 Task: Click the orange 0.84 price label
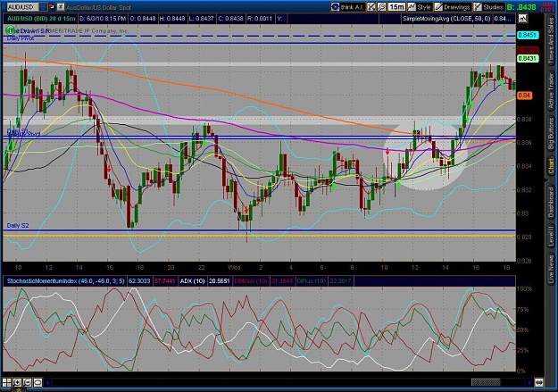pyautogui.click(x=525, y=96)
